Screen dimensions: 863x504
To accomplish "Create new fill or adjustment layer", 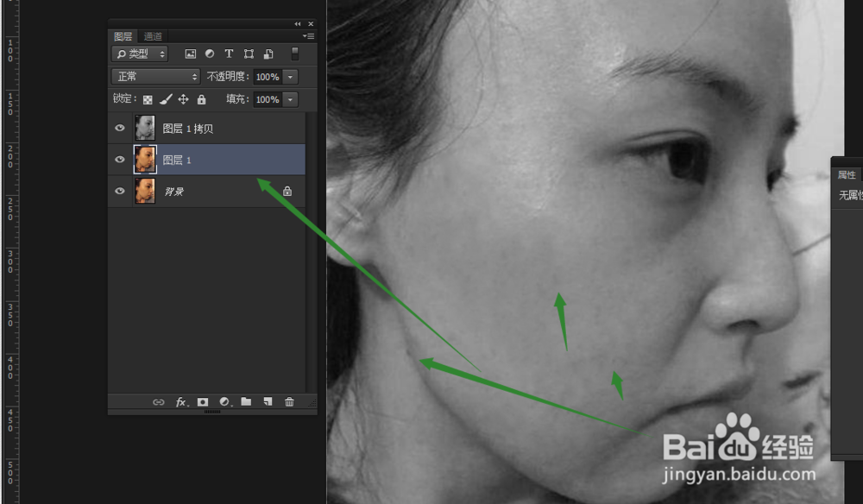I will (225, 402).
